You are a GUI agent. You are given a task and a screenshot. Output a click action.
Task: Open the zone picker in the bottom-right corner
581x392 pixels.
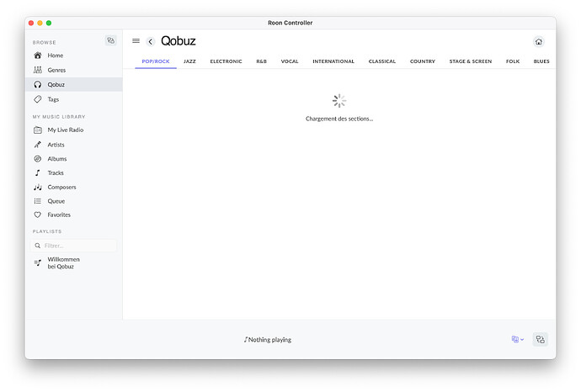[541, 340]
